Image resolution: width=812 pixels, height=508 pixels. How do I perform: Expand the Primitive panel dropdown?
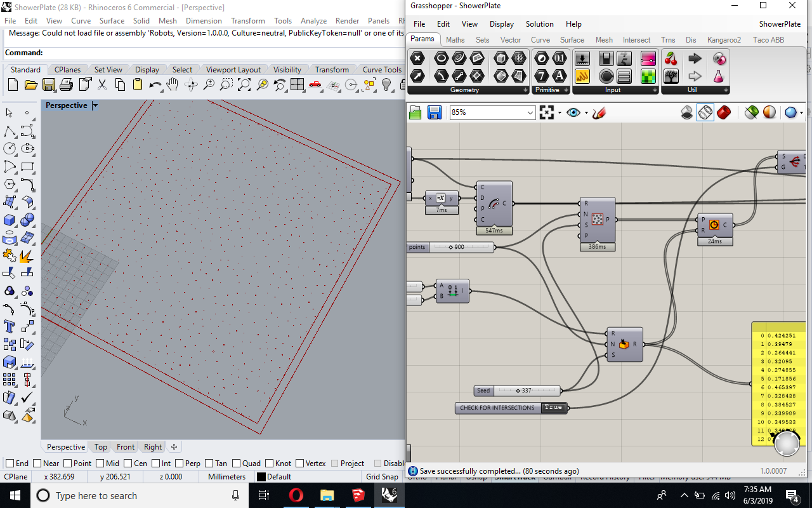(566, 90)
